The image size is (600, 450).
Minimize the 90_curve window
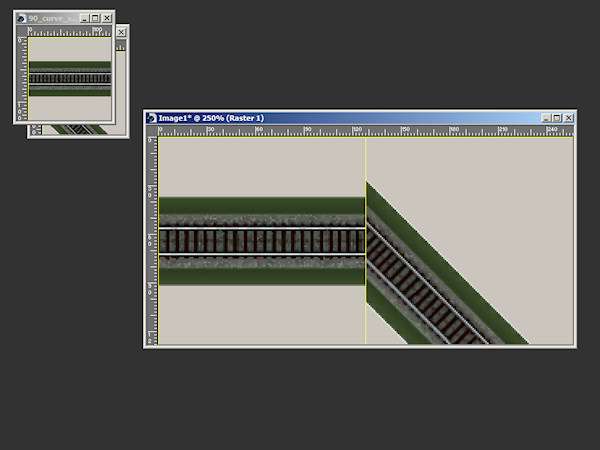point(83,18)
